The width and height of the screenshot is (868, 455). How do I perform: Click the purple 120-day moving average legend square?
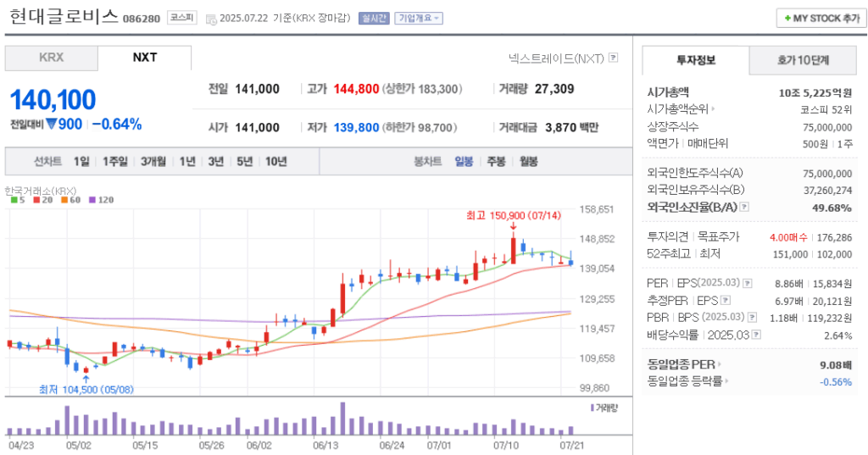[x=92, y=200]
